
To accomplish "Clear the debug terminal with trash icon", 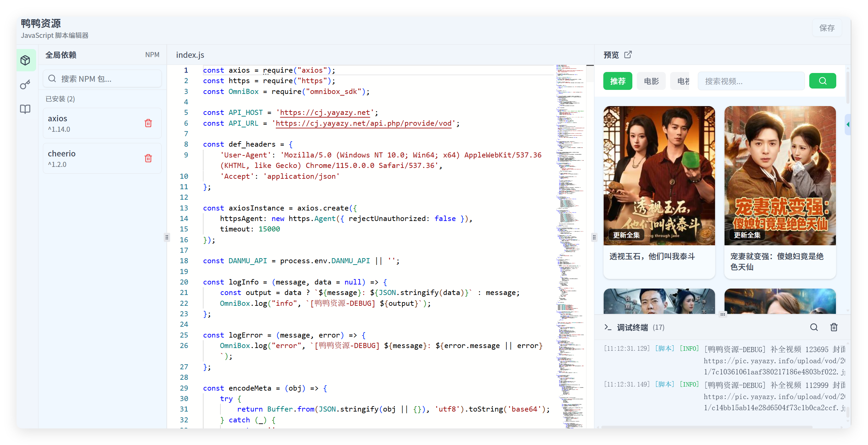I will click(x=834, y=327).
